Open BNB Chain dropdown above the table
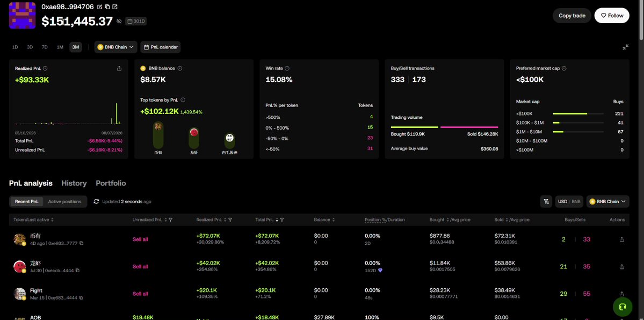Viewport: 644px width, 320px height. [607, 202]
